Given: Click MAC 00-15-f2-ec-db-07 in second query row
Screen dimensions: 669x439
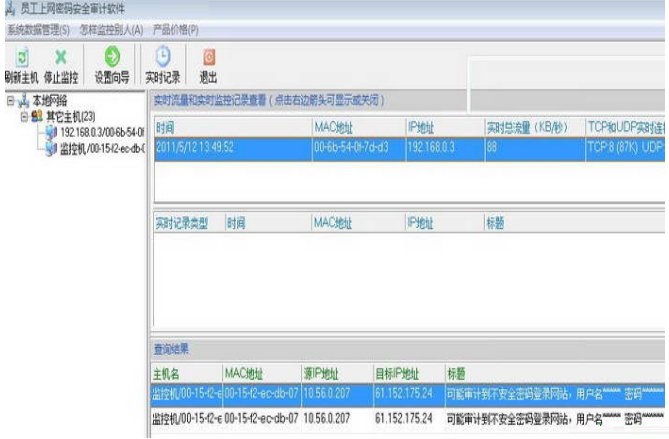Looking at the screenshot, I should point(262,419).
